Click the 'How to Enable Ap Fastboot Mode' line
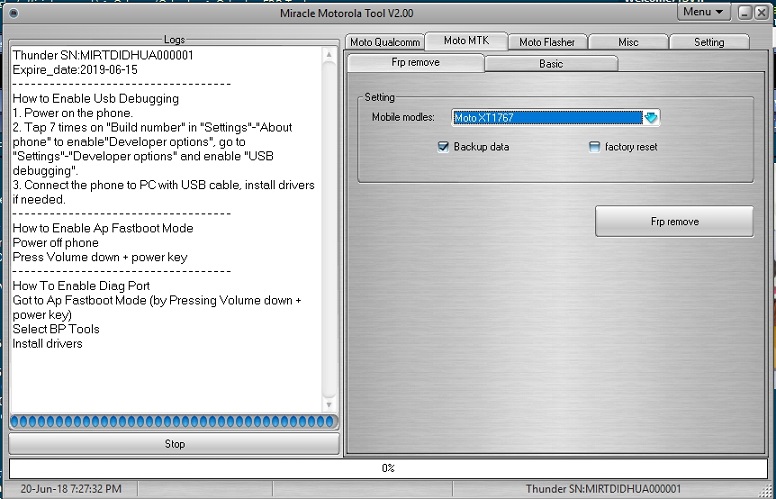This screenshot has height=499, width=776. [x=103, y=228]
